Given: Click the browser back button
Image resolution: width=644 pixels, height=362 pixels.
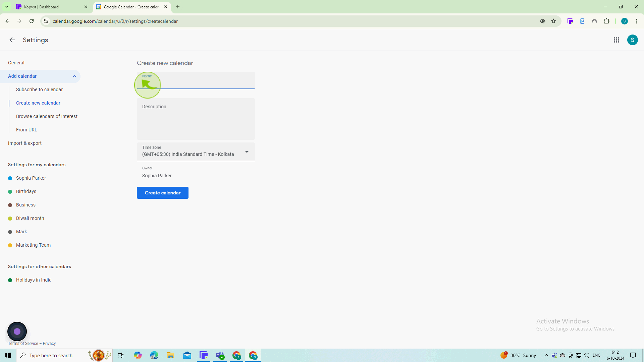Looking at the screenshot, I should (7, 21).
